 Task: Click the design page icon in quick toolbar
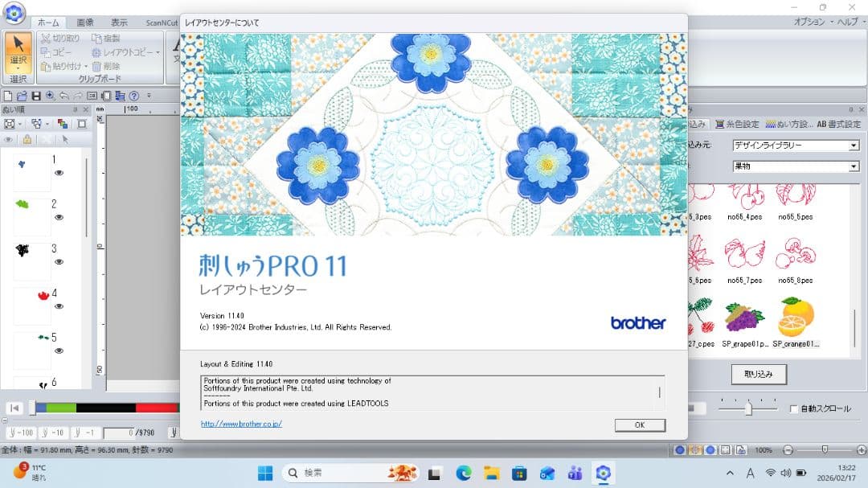pos(106,96)
